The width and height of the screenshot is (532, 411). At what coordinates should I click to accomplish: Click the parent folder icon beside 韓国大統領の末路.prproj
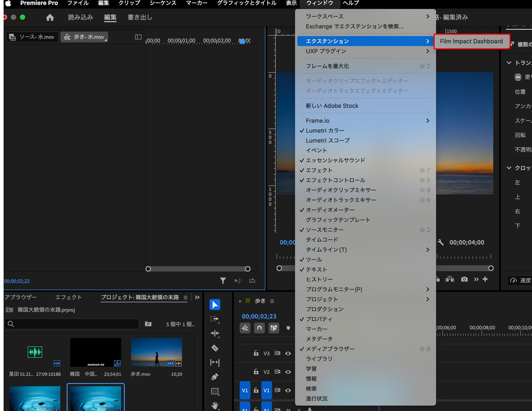tap(9, 310)
